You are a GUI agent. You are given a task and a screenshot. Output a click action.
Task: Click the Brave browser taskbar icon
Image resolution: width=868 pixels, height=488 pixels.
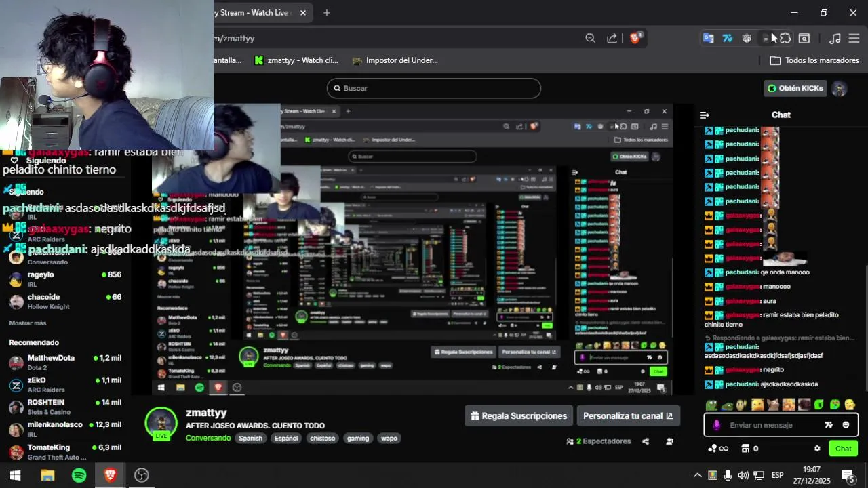tap(110, 475)
